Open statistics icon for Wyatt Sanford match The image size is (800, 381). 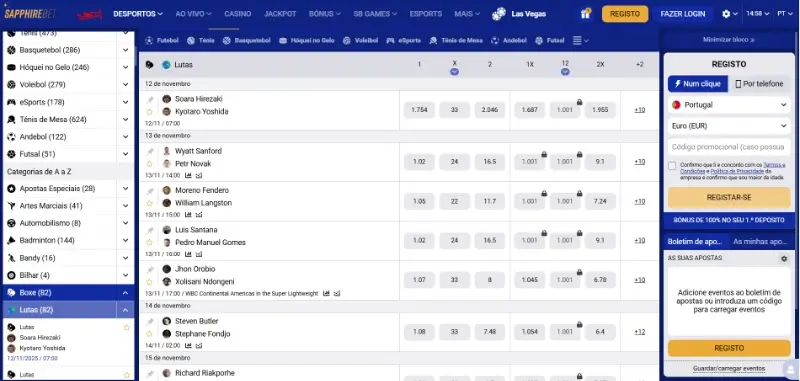188,175
